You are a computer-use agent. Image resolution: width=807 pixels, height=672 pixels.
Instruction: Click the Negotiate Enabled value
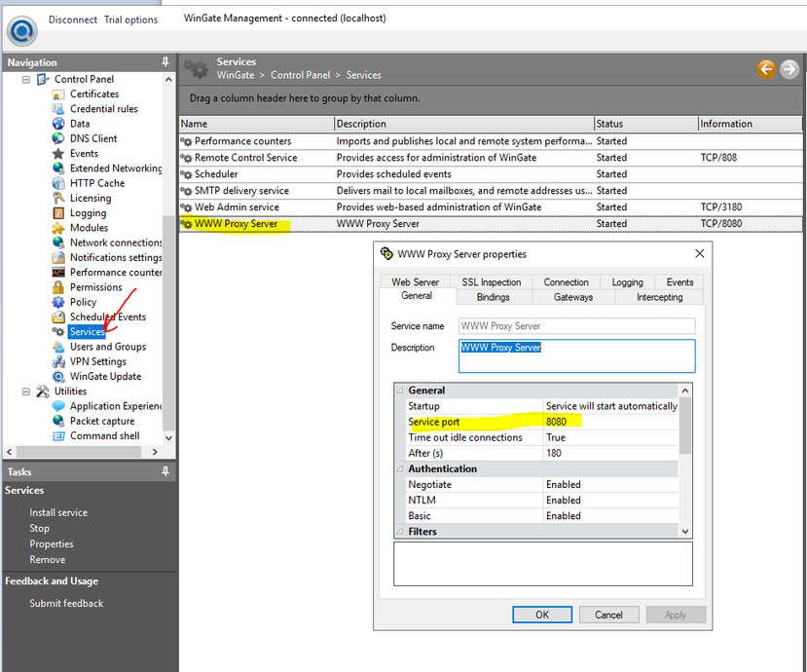tap(611, 485)
